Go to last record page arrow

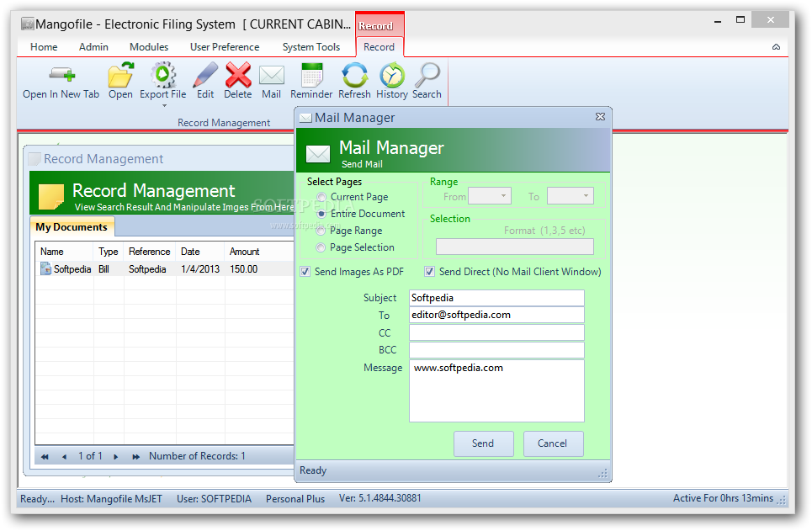(x=135, y=456)
